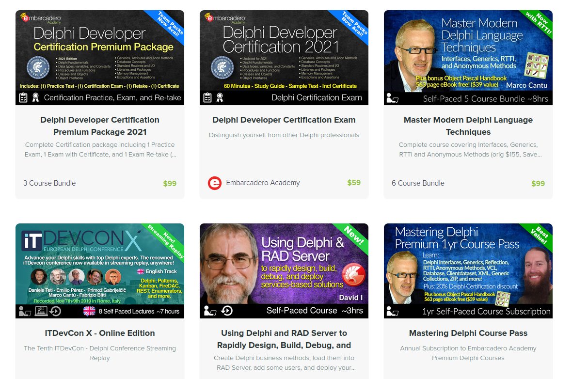The height and width of the screenshot is (379, 588).
Task: Click the replay clock icon on the ITDevCon banner
Action: pyautogui.click(x=55, y=311)
